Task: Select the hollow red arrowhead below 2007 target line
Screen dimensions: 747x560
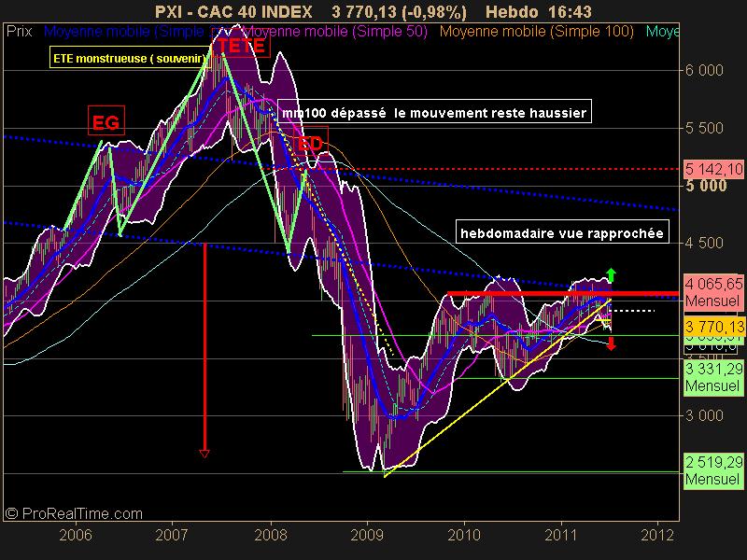Action: 204,454
